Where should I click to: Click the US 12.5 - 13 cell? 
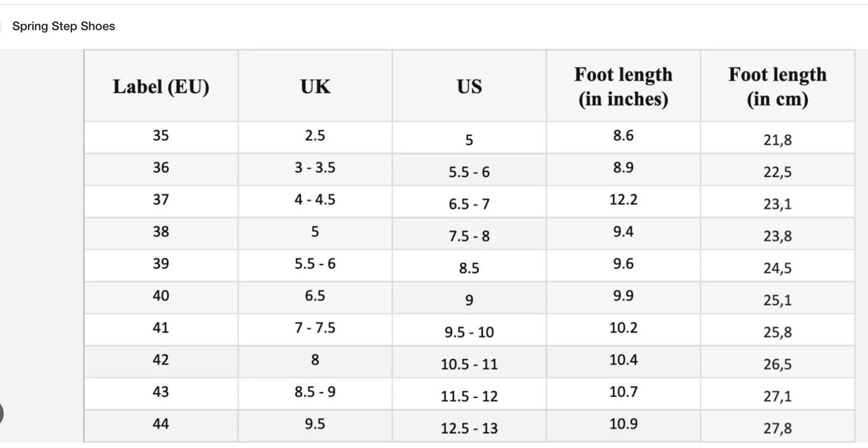pyautogui.click(x=469, y=424)
